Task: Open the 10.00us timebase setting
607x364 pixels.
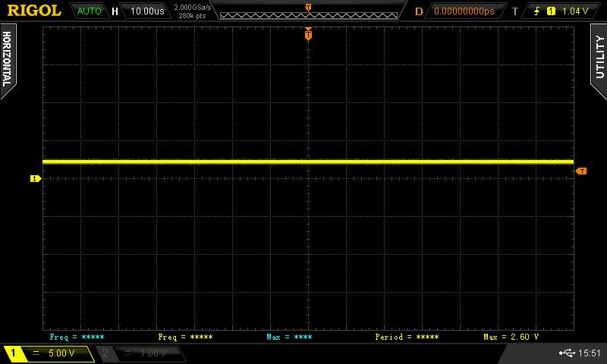Action: tap(147, 11)
